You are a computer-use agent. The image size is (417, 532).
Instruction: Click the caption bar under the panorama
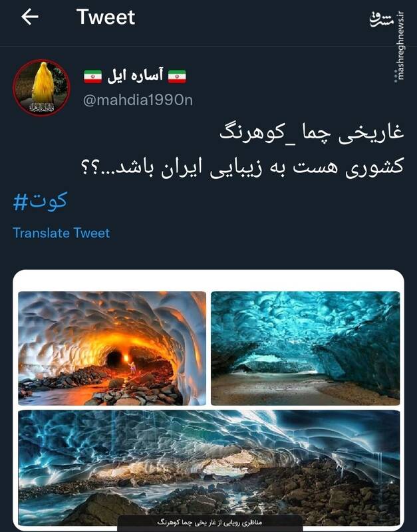209,523
